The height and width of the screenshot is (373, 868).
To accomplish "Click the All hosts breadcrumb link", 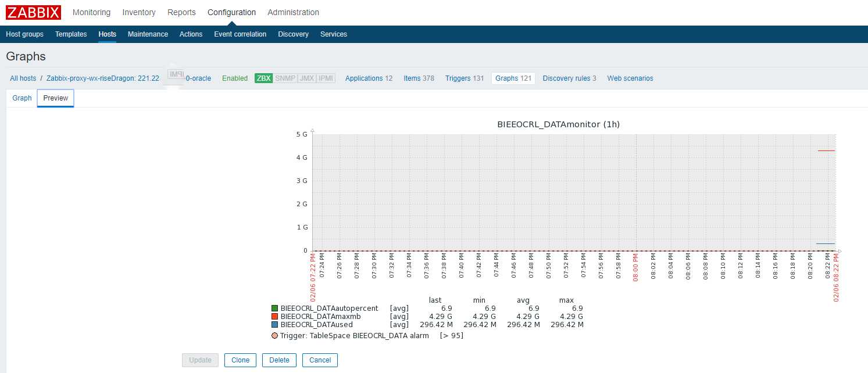I will coord(23,78).
